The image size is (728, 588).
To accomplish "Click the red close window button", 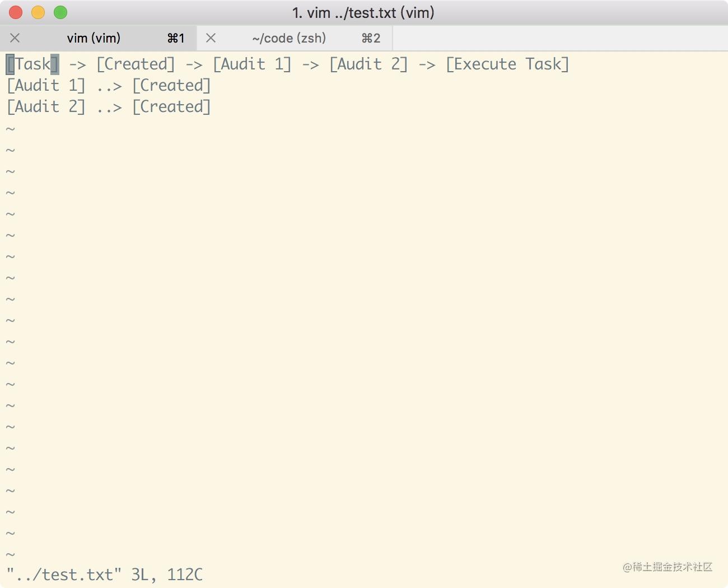I will pos(16,12).
